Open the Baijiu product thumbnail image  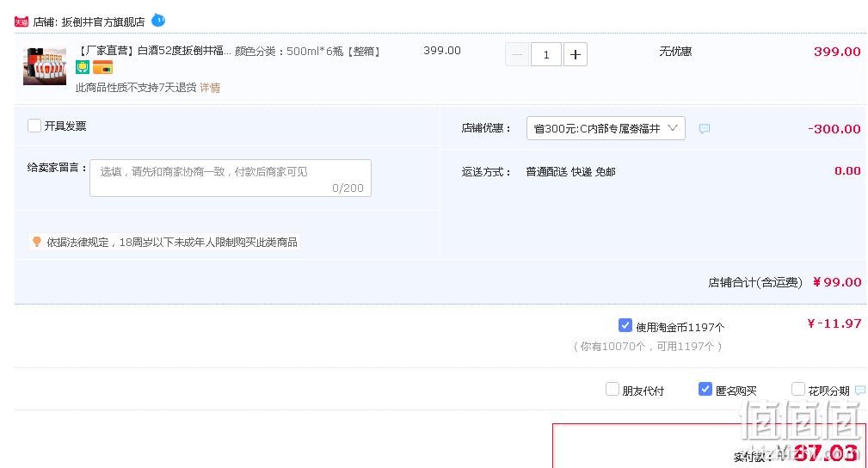44,66
